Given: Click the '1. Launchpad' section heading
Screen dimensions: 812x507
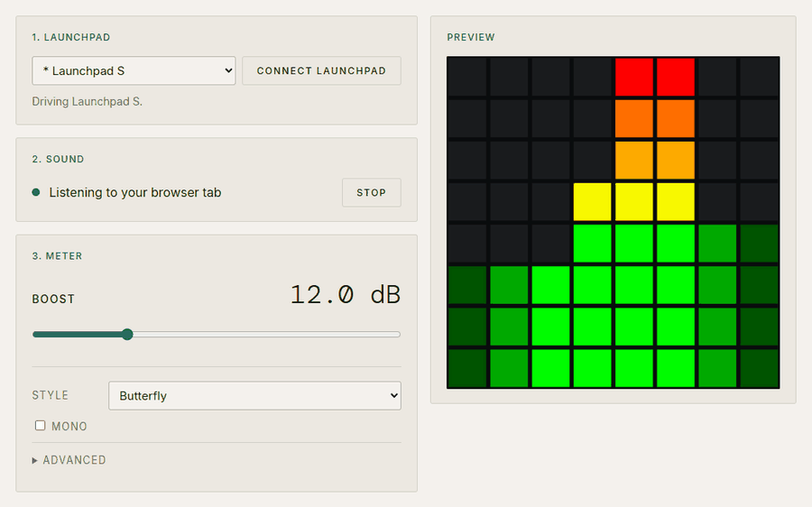Looking at the screenshot, I should (x=71, y=37).
